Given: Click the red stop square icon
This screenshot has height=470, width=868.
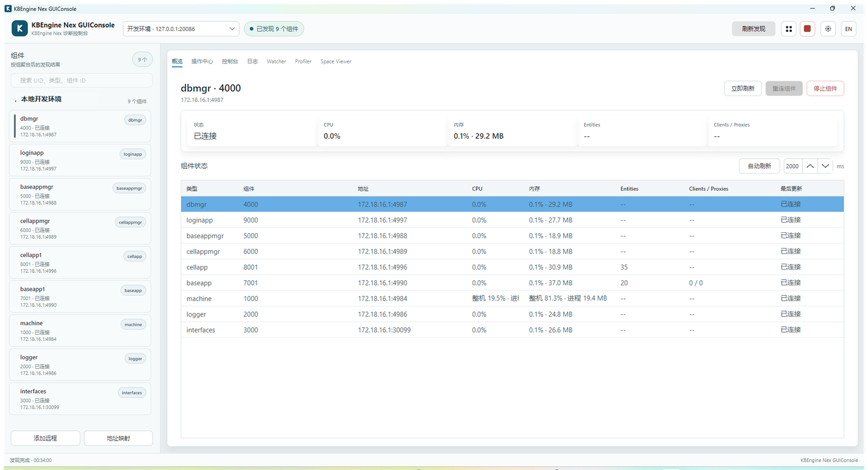Looking at the screenshot, I should [x=807, y=29].
